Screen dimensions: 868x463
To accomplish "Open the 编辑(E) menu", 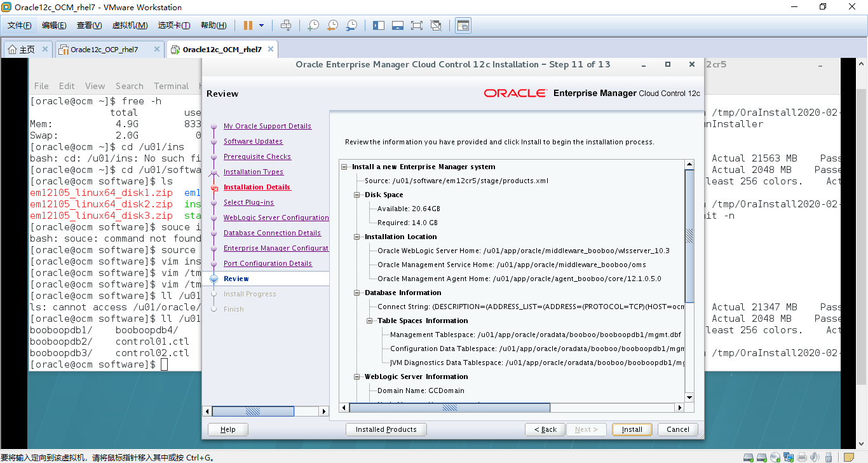I will coord(54,25).
